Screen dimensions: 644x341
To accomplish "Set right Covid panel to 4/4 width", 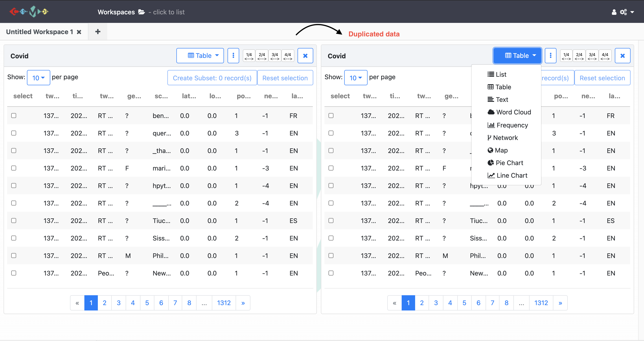I will (605, 56).
